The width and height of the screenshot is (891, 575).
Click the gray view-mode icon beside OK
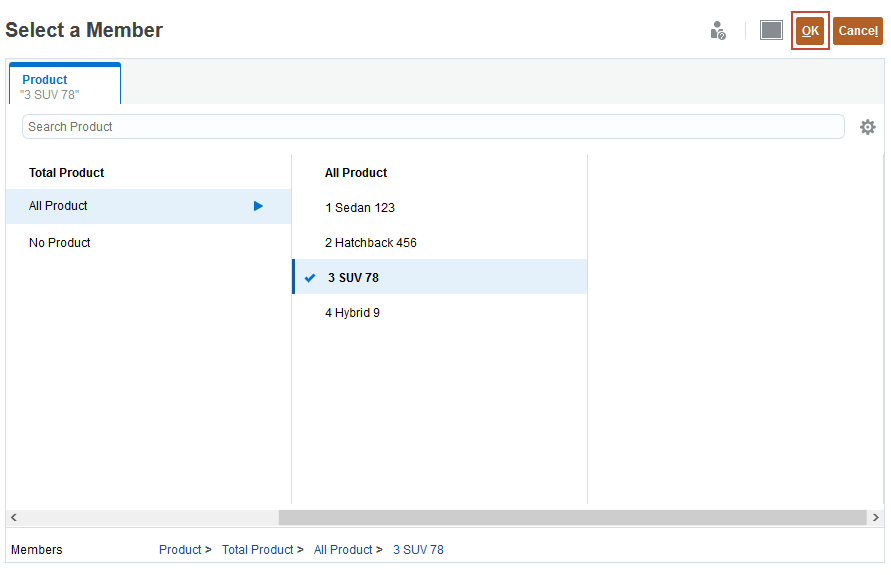(x=771, y=31)
